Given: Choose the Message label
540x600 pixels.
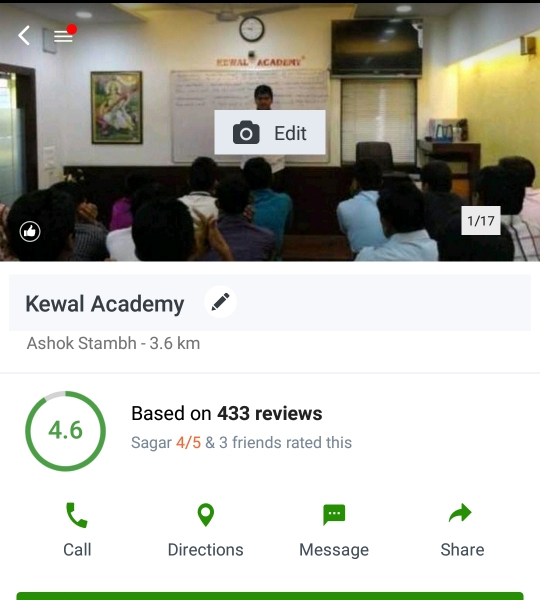Looking at the screenshot, I should (334, 550).
